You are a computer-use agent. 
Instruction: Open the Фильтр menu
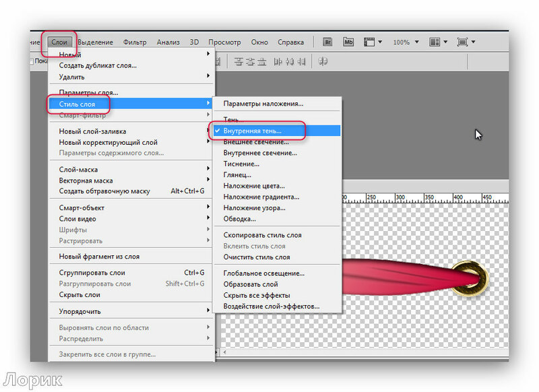(x=135, y=42)
